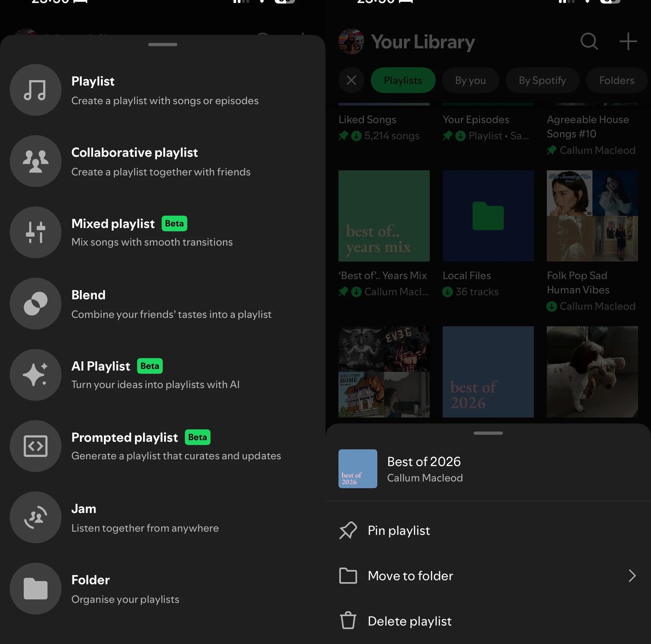Expand the Move to folder submenu chevron
This screenshot has width=651, height=644.
tap(632, 576)
